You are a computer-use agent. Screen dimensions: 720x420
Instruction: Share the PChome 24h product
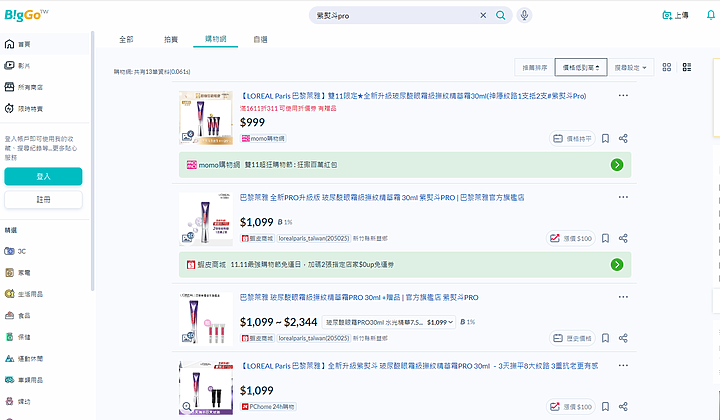click(x=623, y=407)
